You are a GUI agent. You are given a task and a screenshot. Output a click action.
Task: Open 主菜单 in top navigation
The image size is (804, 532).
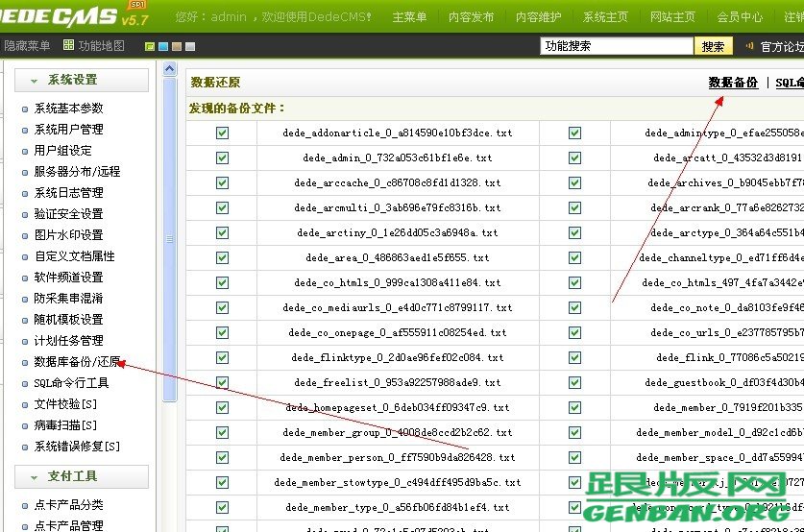(x=409, y=17)
